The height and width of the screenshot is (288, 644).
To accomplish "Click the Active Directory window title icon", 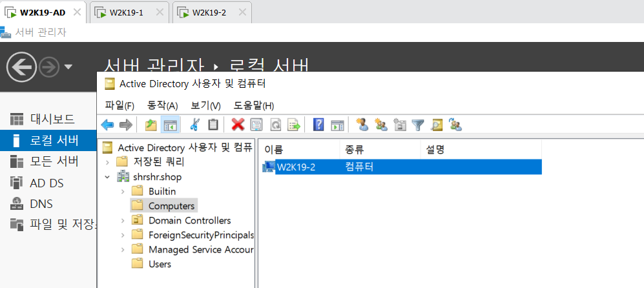I will click(109, 83).
